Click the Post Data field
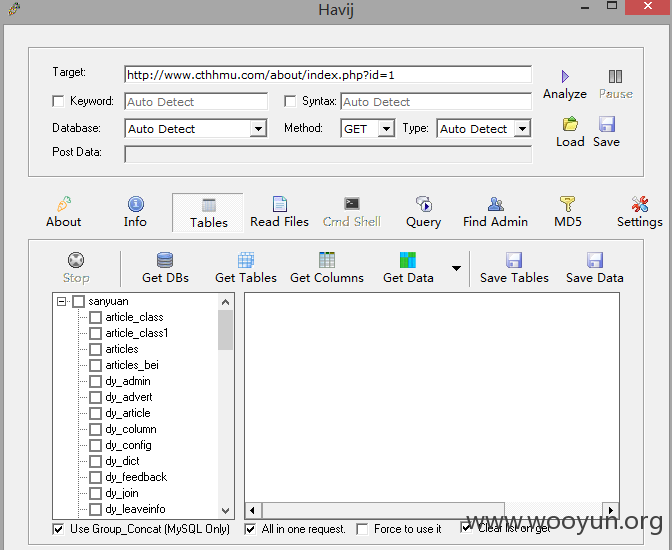Screen dimensions: 672x550 pos(328,154)
